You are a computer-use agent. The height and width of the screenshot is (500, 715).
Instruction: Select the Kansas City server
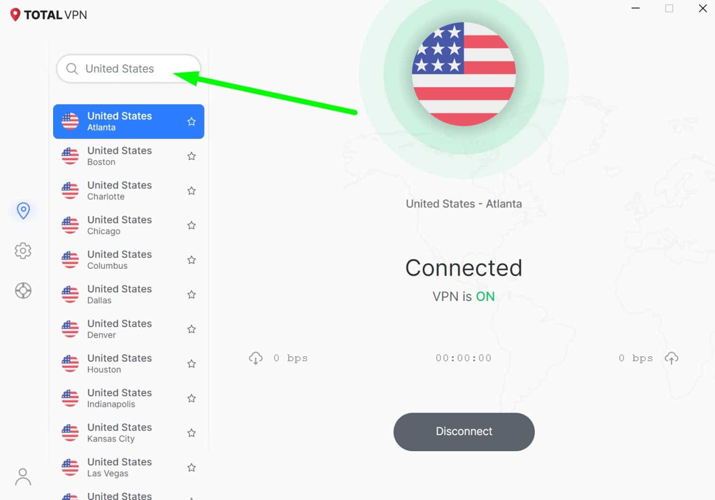[129, 433]
